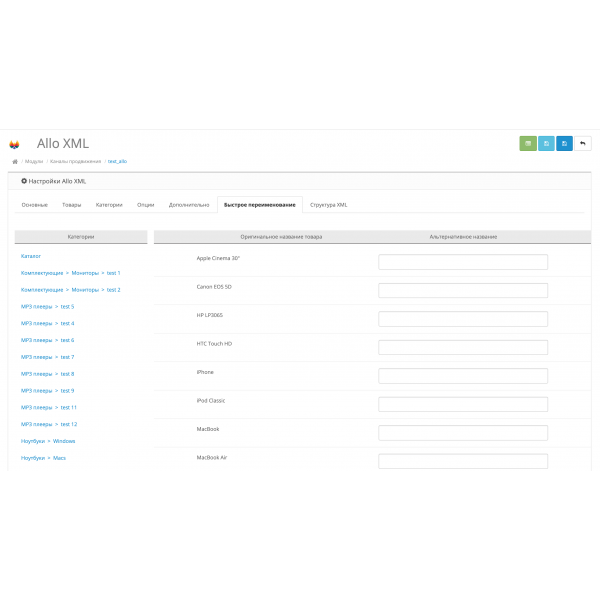The height and width of the screenshot is (600, 600).
Task: Focus alternative name field for Canon EOS 5D
Action: pos(463,290)
